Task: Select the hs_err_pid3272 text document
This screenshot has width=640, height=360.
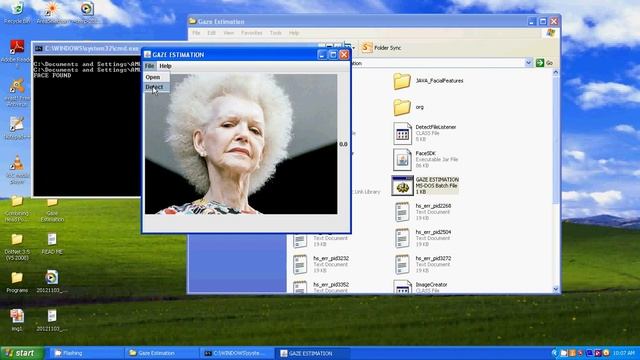Action: coord(422,264)
